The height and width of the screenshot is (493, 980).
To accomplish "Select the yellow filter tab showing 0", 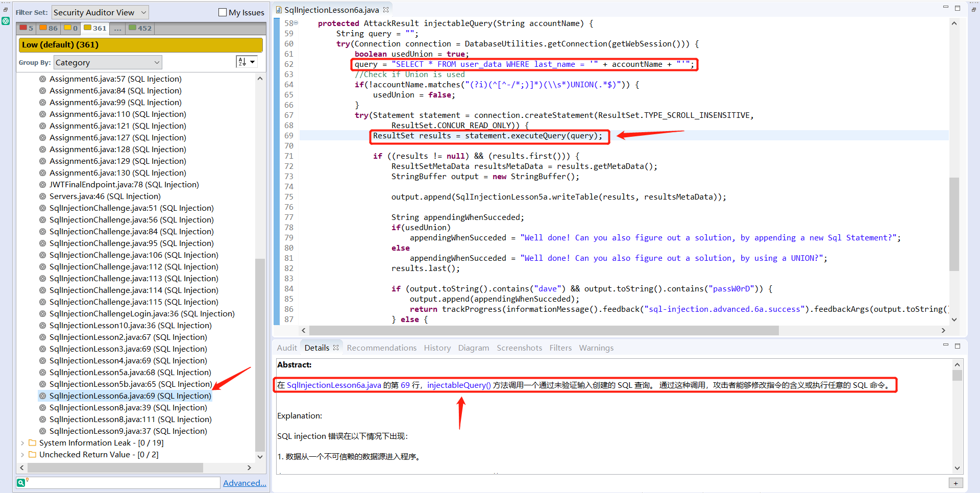I will pos(70,28).
